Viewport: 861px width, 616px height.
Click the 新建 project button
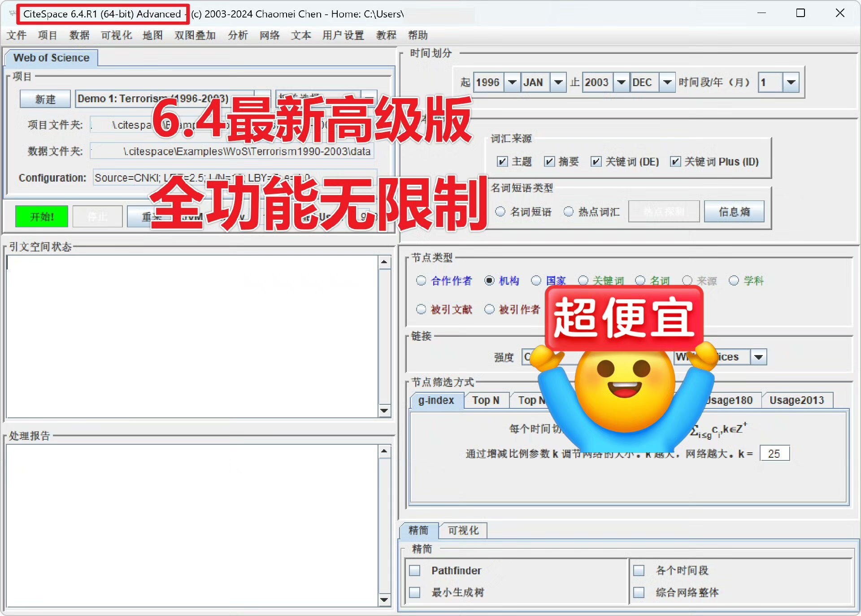pyautogui.click(x=45, y=99)
